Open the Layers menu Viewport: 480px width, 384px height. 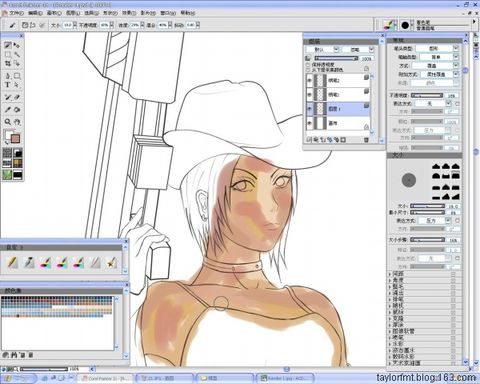pos(73,13)
